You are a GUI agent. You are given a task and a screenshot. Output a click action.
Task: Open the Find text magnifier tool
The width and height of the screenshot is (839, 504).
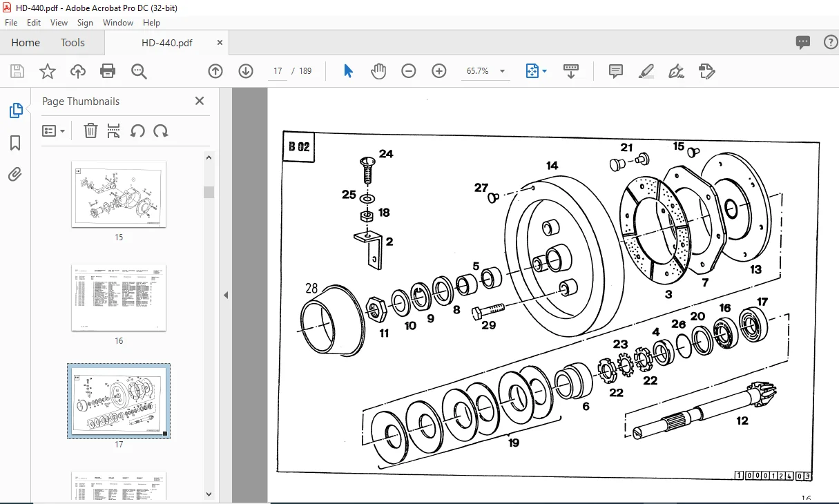[139, 71]
